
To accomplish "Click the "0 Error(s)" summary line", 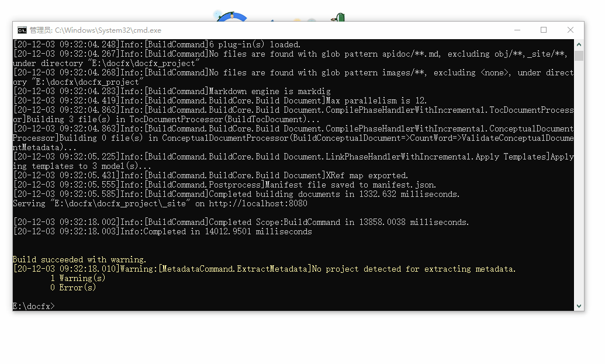I will (73, 287).
